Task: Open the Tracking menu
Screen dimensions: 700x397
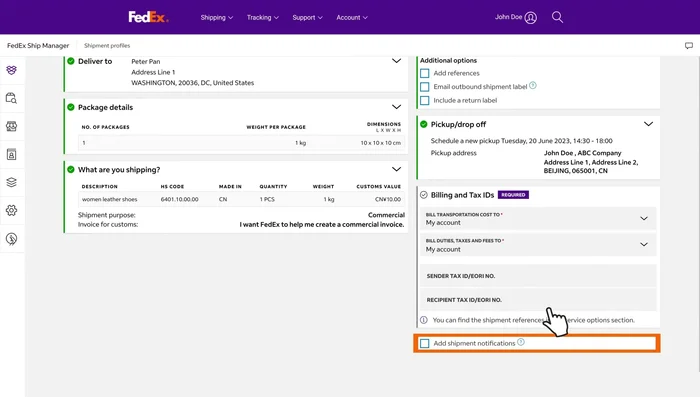Action: [262, 17]
